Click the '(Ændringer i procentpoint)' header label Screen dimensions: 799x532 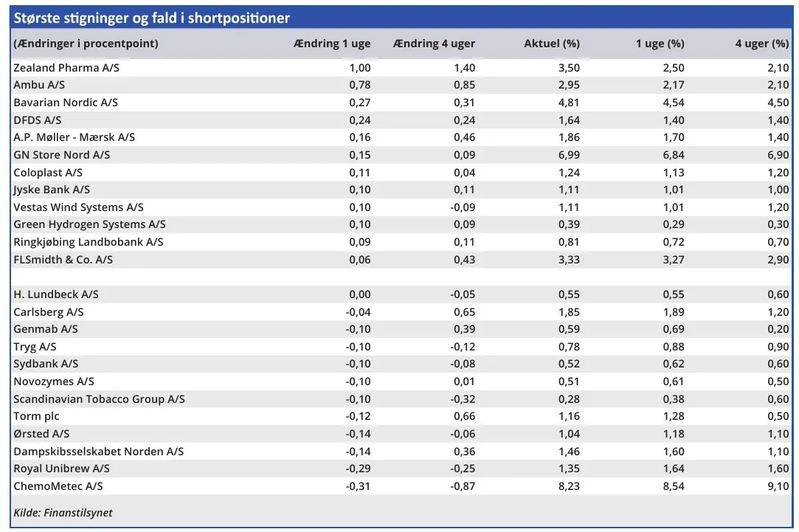click(x=86, y=44)
